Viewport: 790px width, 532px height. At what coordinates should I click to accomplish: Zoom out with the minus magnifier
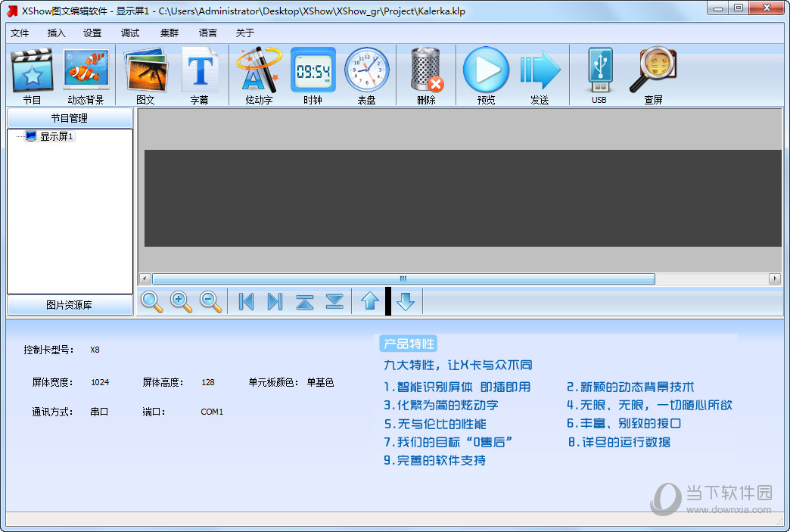click(210, 301)
